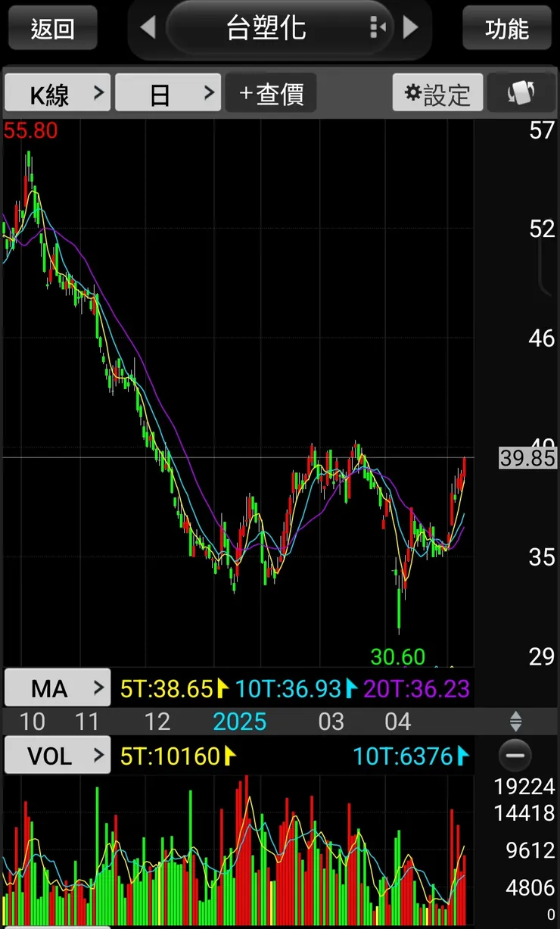Screen dimensions: 560x929
Task: Tap the 55.80 high price label
Action: [30, 130]
